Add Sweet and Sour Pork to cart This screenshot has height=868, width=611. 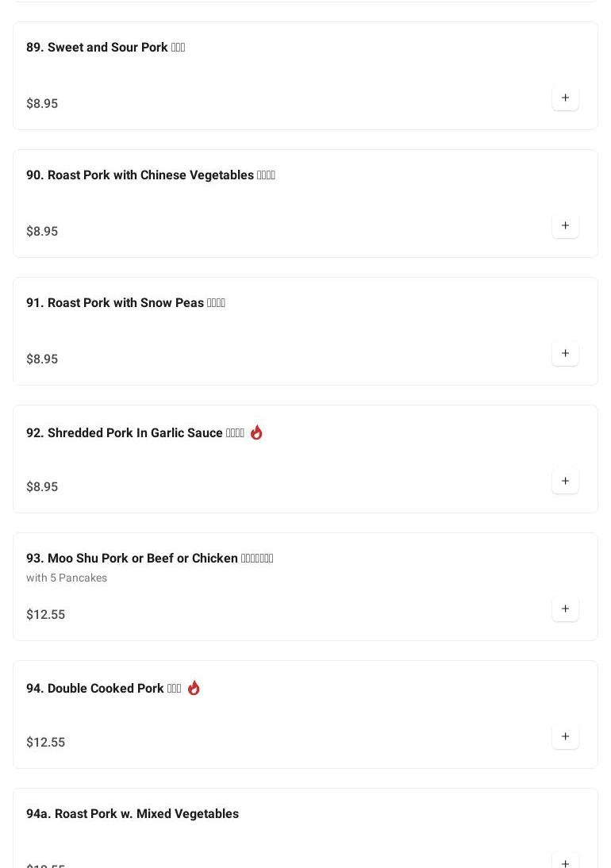(x=565, y=98)
